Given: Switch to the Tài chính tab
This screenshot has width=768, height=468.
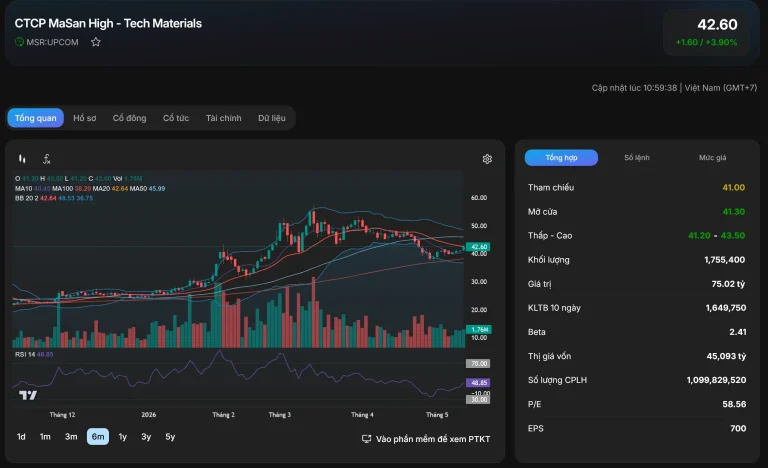Looking at the screenshot, I should point(223,118).
